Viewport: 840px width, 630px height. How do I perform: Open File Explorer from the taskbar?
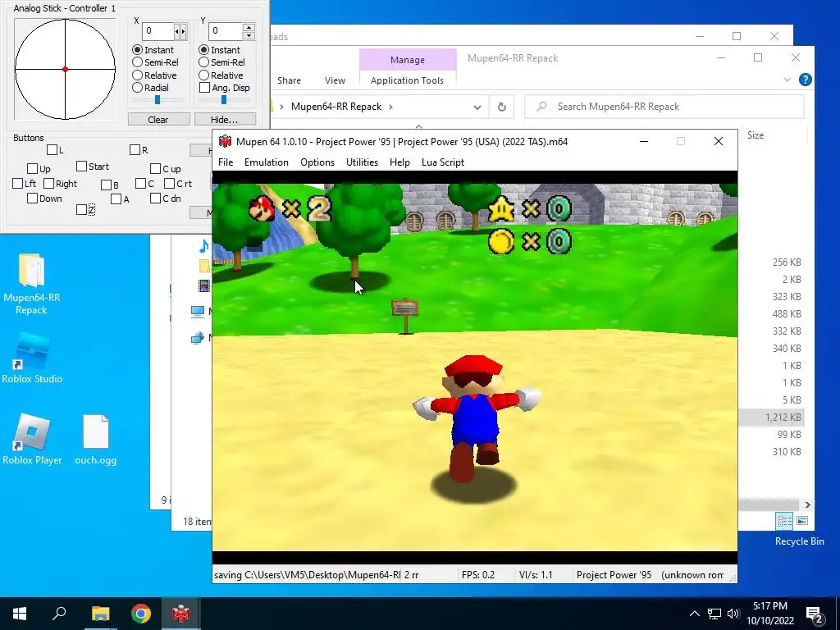click(100, 614)
